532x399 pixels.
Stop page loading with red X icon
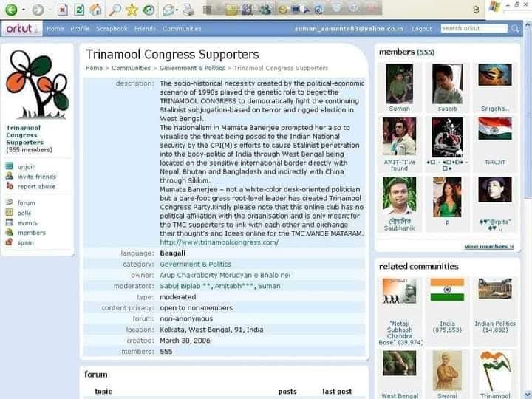tap(62, 10)
